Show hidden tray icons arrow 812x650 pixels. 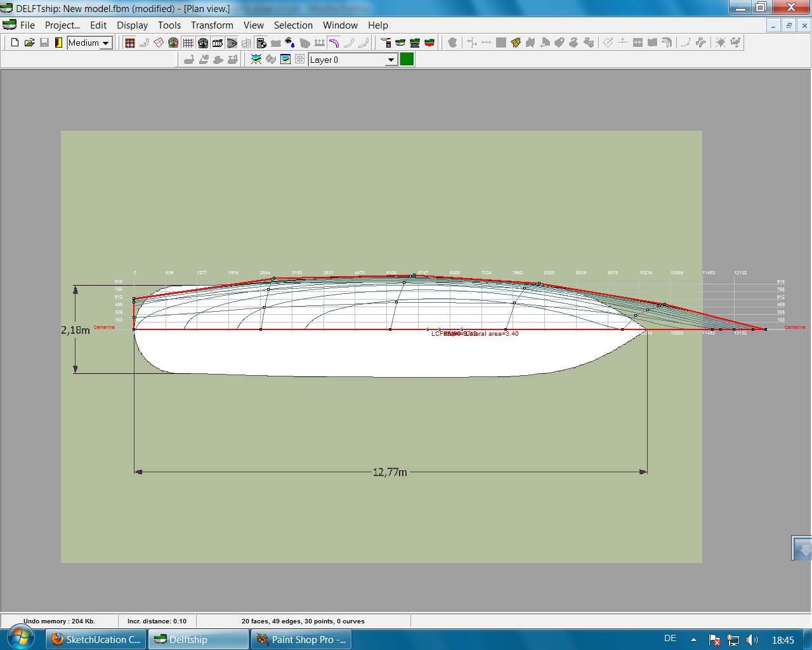pyautogui.click(x=693, y=640)
